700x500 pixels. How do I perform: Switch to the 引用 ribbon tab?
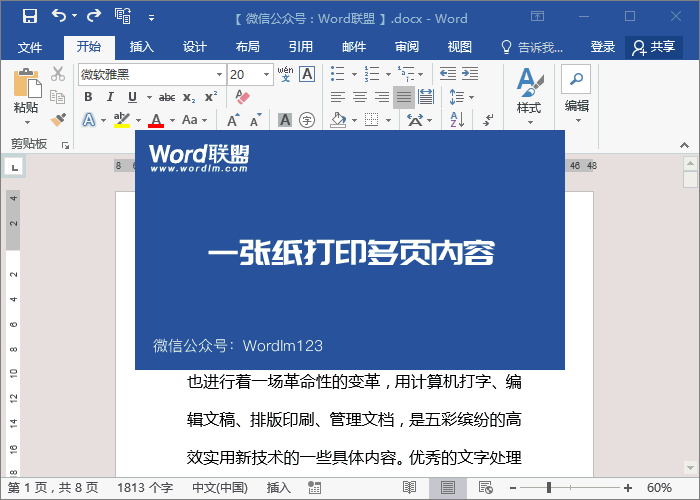(x=301, y=46)
